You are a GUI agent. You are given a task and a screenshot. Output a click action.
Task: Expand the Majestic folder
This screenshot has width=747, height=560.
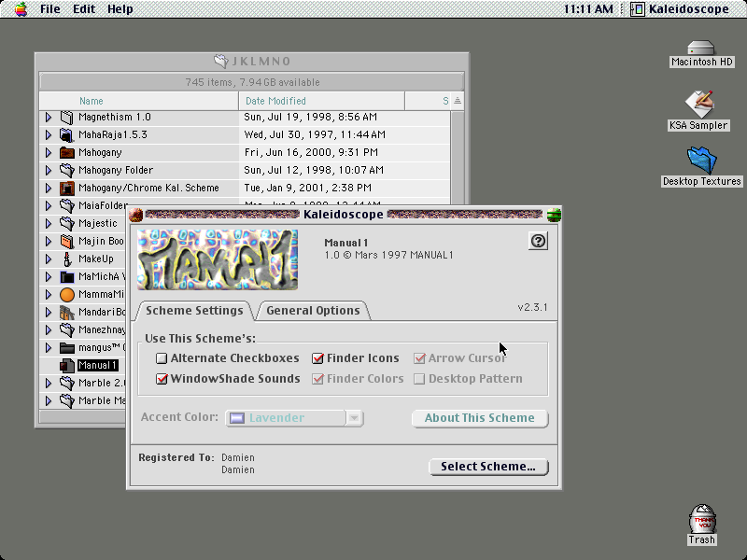(x=49, y=223)
